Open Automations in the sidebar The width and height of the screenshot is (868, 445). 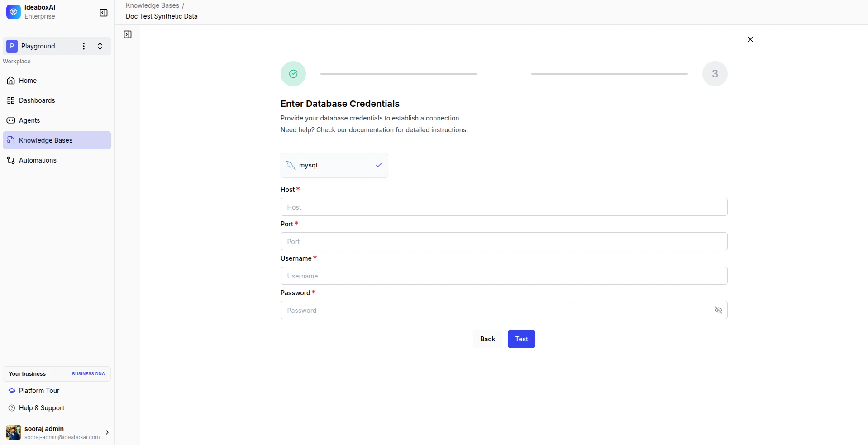click(x=57, y=160)
